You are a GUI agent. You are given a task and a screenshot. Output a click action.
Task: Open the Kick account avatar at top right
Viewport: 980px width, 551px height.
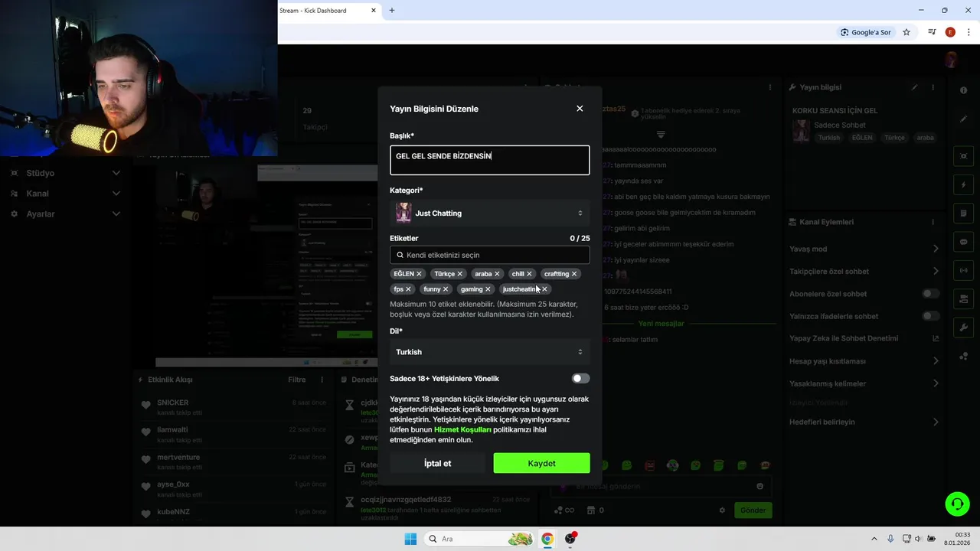pyautogui.click(x=952, y=60)
